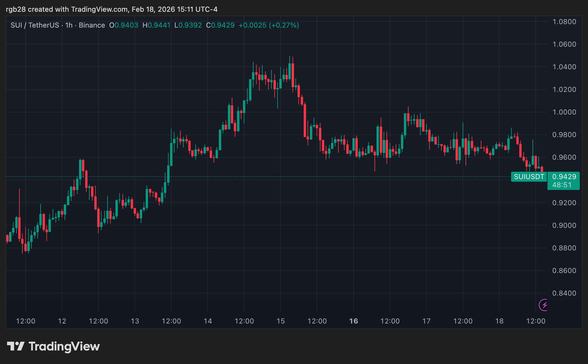This screenshot has height=364, width=588.
Task: Click the 1.0800 price axis label
Action: click(x=564, y=22)
